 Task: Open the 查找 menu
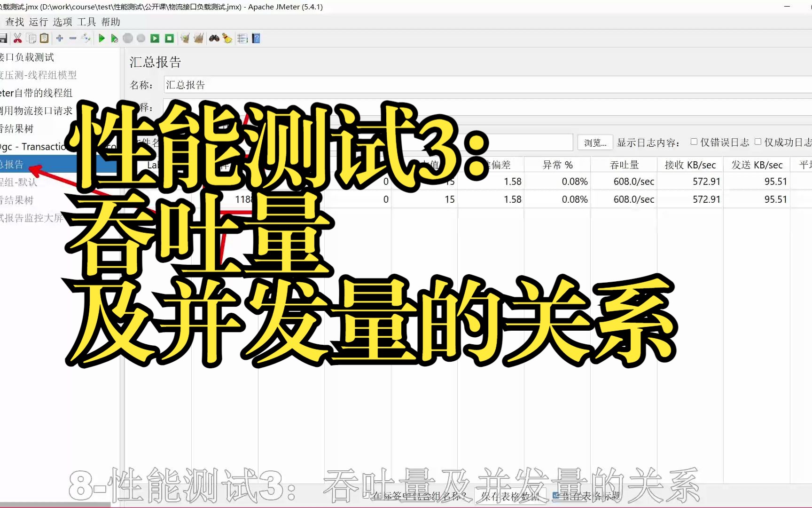tap(15, 22)
